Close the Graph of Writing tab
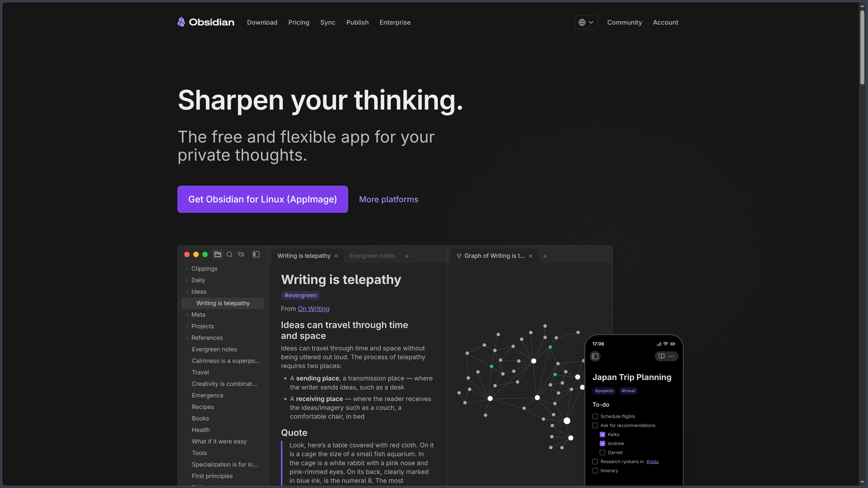 click(x=530, y=256)
